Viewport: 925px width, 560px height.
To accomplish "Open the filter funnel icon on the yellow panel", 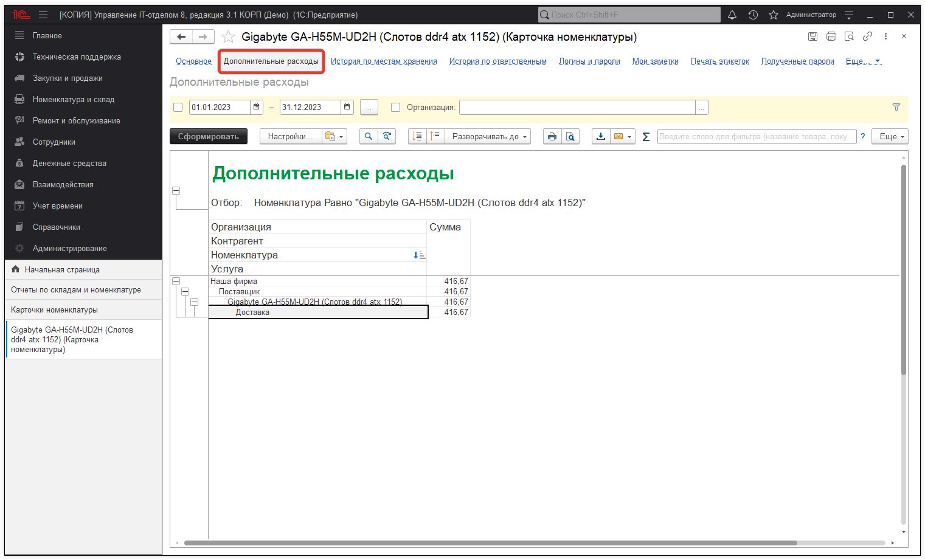I will click(896, 107).
